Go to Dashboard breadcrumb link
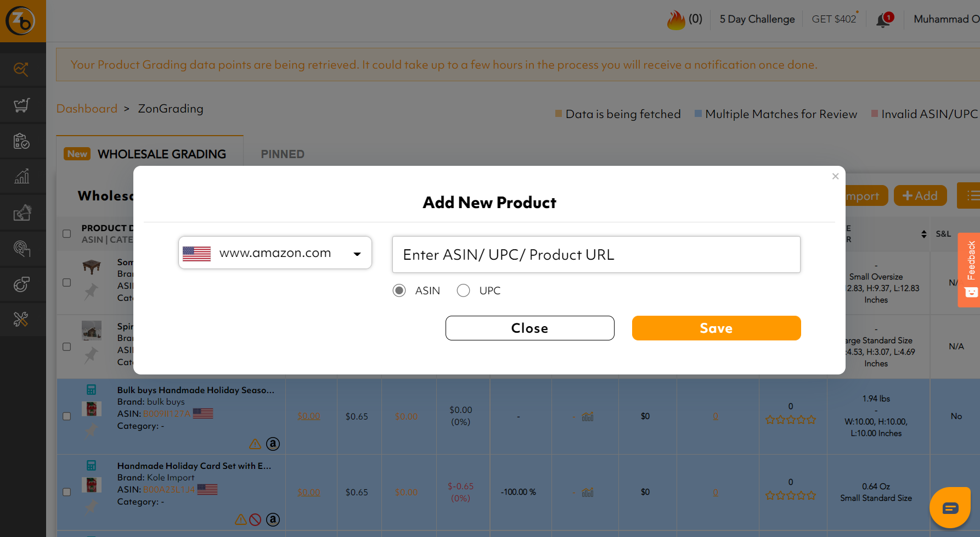Image resolution: width=980 pixels, height=537 pixels. pos(87,109)
